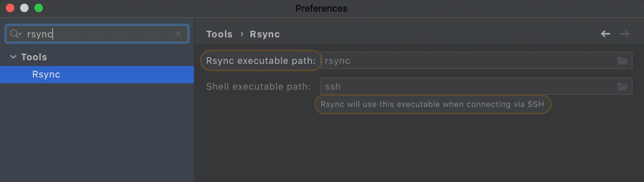
Task: Close the Preferences window
Action: point(10,8)
